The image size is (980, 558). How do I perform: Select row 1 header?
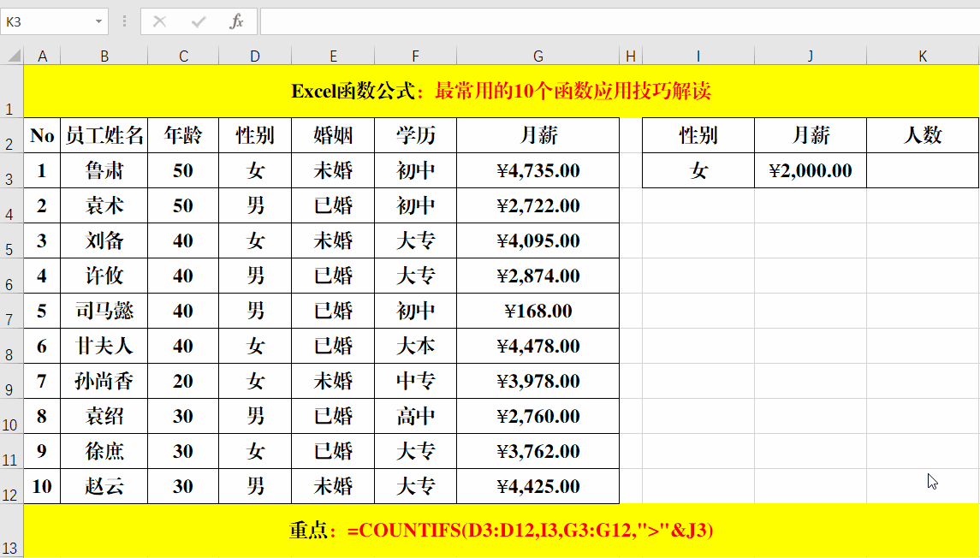click(x=12, y=92)
